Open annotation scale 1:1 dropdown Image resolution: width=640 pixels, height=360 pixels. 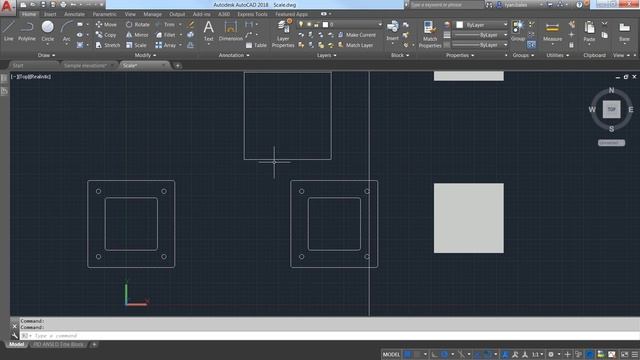[x=537, y=354]
